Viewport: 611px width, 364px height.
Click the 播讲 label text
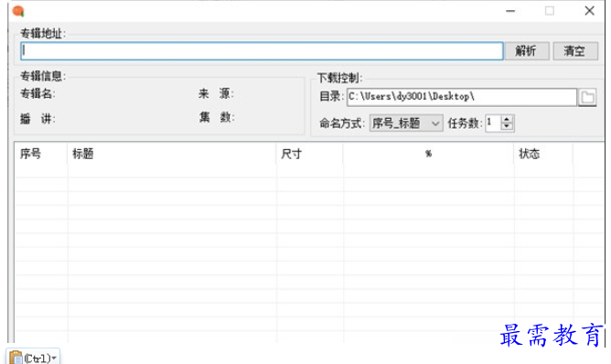tap(38, 119)
